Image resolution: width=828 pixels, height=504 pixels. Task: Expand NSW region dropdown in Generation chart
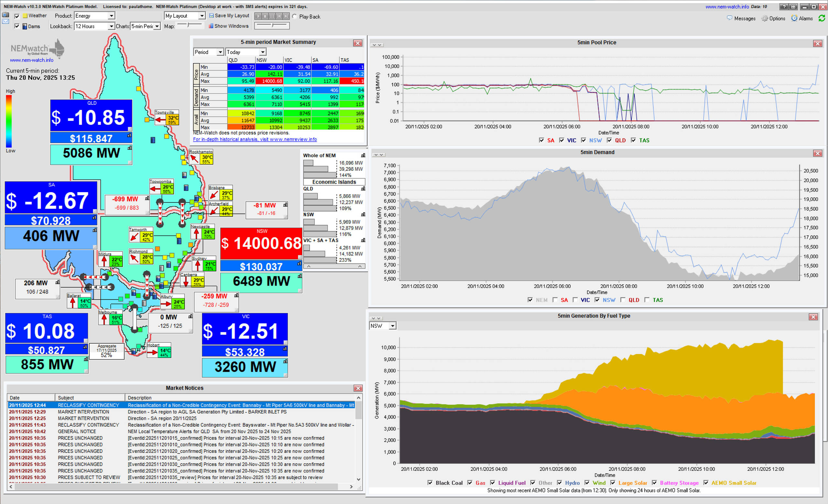393,326
